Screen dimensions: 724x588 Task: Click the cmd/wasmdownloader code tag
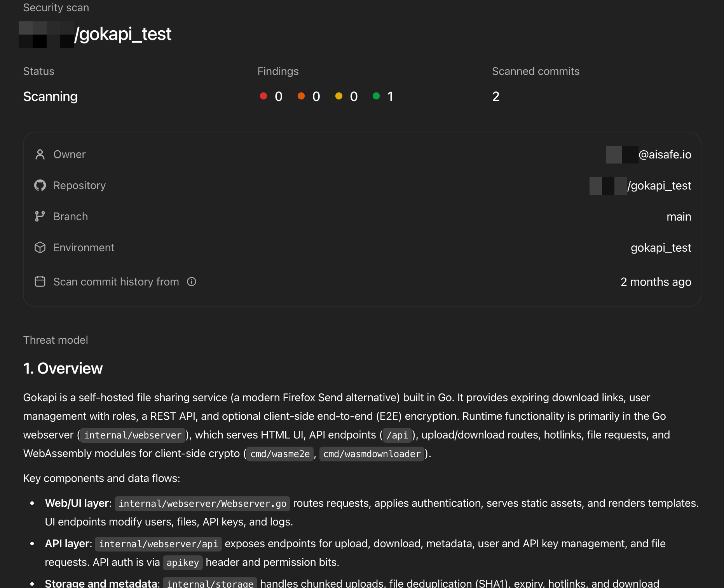click(x=372, y=454)
